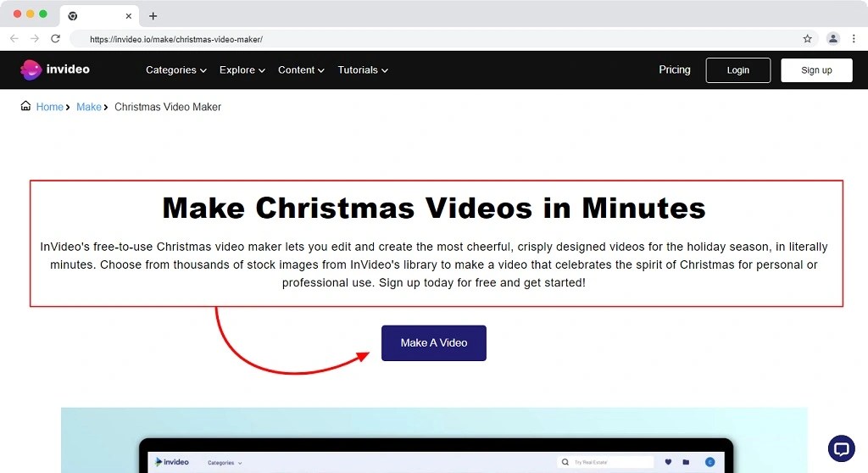Go back with browser back arrow
The image size is (868, 473).
(x=14, y=39)
